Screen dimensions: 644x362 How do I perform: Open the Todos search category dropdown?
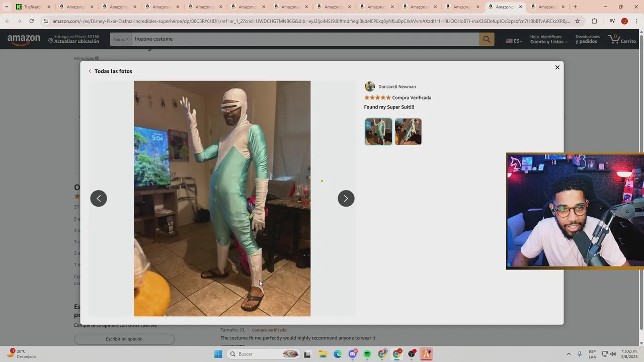coord(121,39)
